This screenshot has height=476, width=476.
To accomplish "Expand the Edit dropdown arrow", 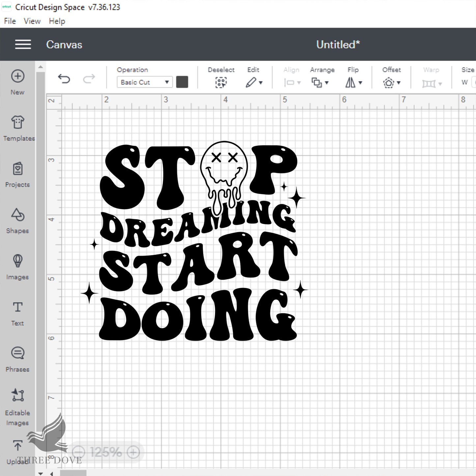I will [x=261, y=83].
